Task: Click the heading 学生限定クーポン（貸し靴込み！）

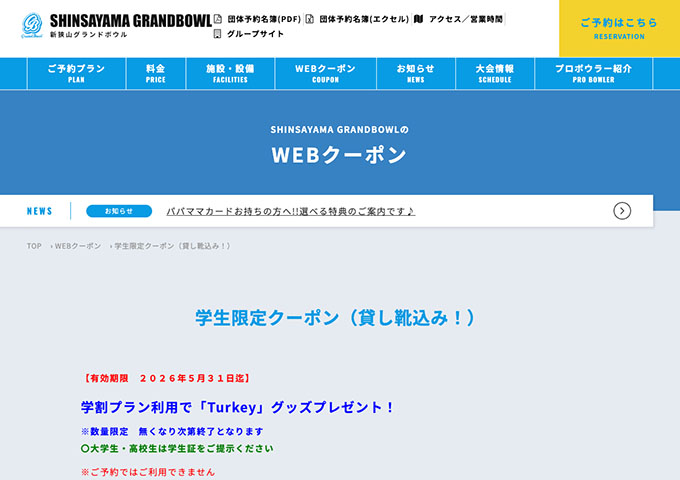Action: [337, 318]
